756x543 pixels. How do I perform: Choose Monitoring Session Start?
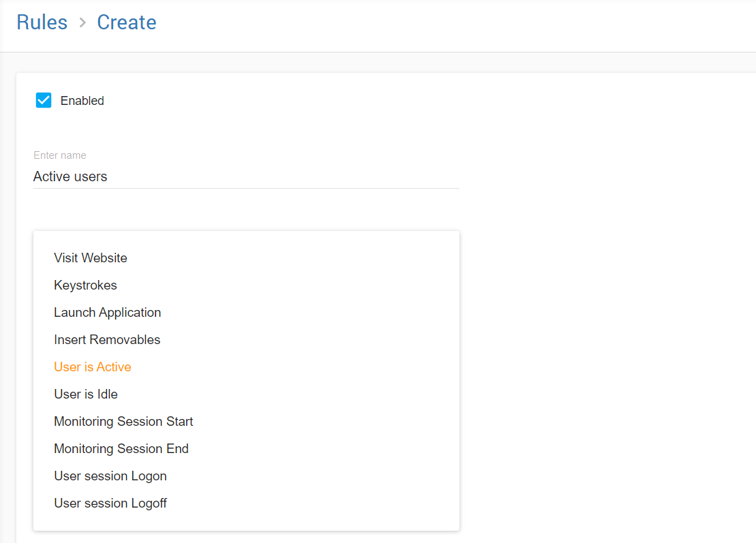pyautogui.click(x=123, y=422)
